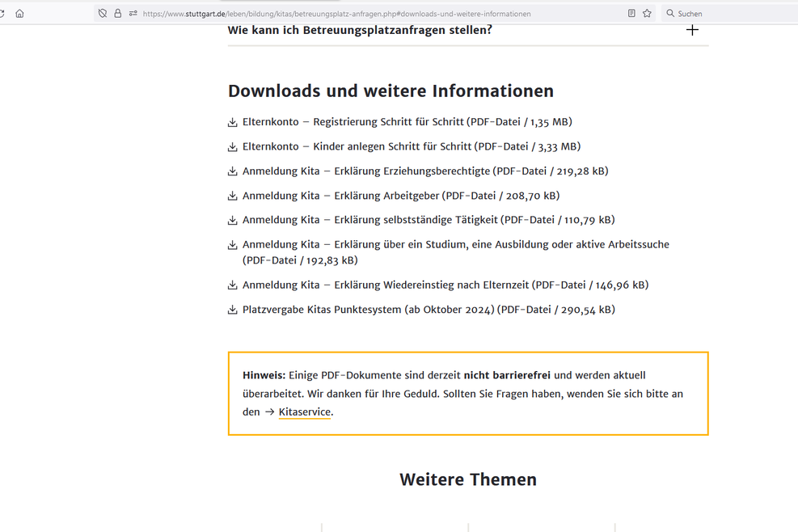This screenshot has width=798, height=532.
Task: Toggle the bookmark star for this page
Action: (646, 13)
